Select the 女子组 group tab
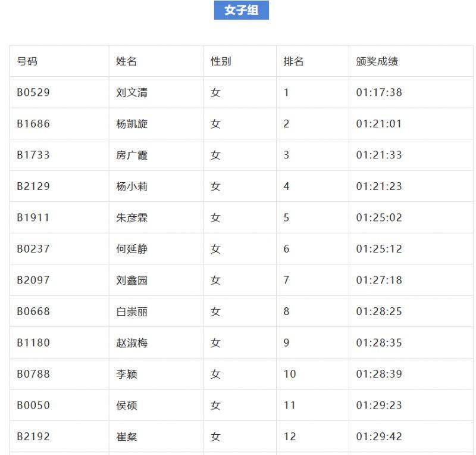 (241, 10)
